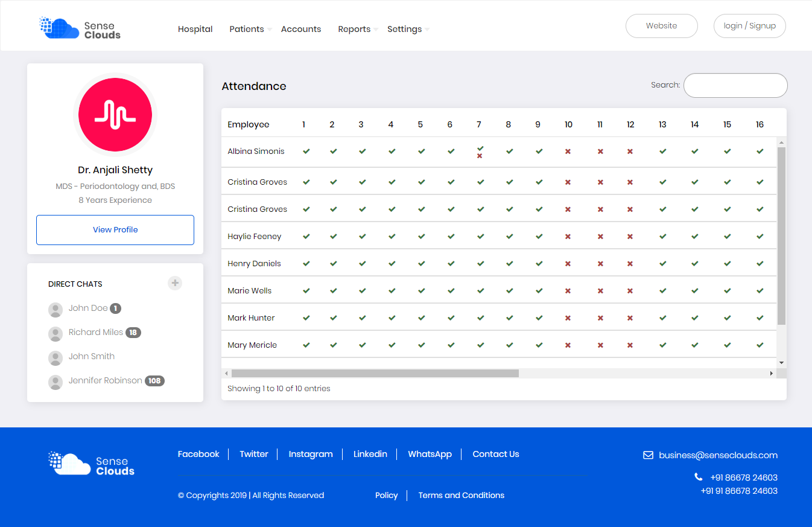
Task: Click the unread badge 1 for John Doe
Action: coord(115,308)
